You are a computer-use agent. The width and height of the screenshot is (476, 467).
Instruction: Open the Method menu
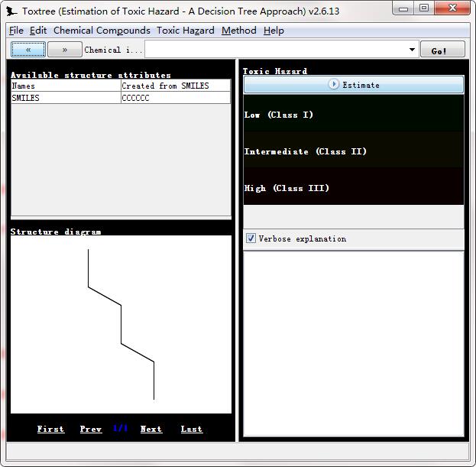pyautogui.click(x=239, y=31)
